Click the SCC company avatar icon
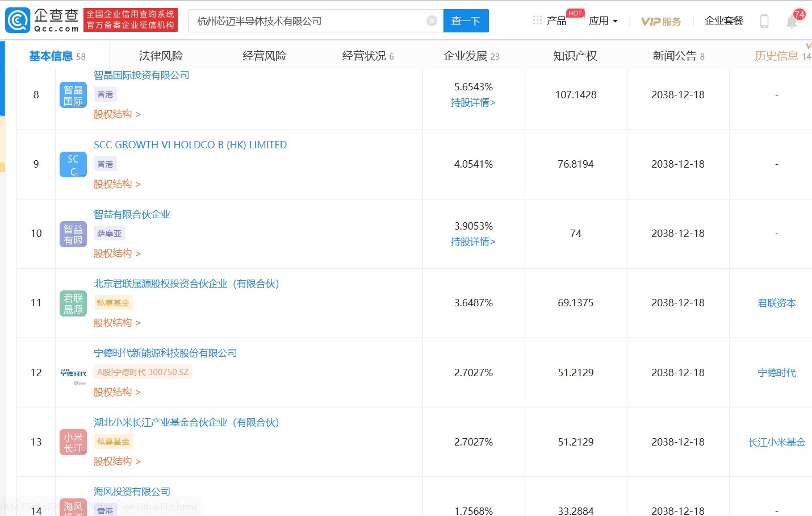The height and width of the screenshot is (516, 812). coord(73,164)
